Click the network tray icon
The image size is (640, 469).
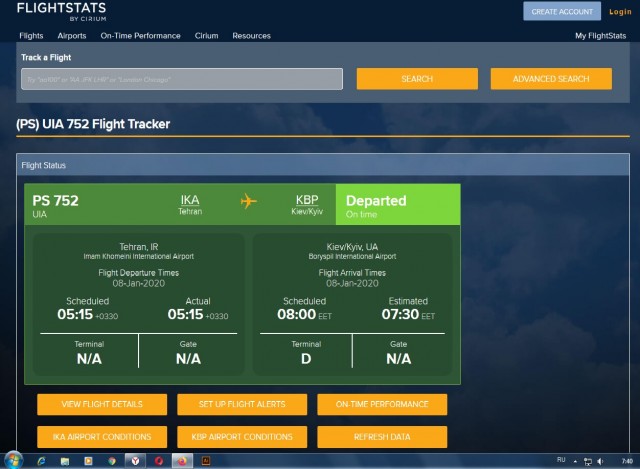(588, 462)
